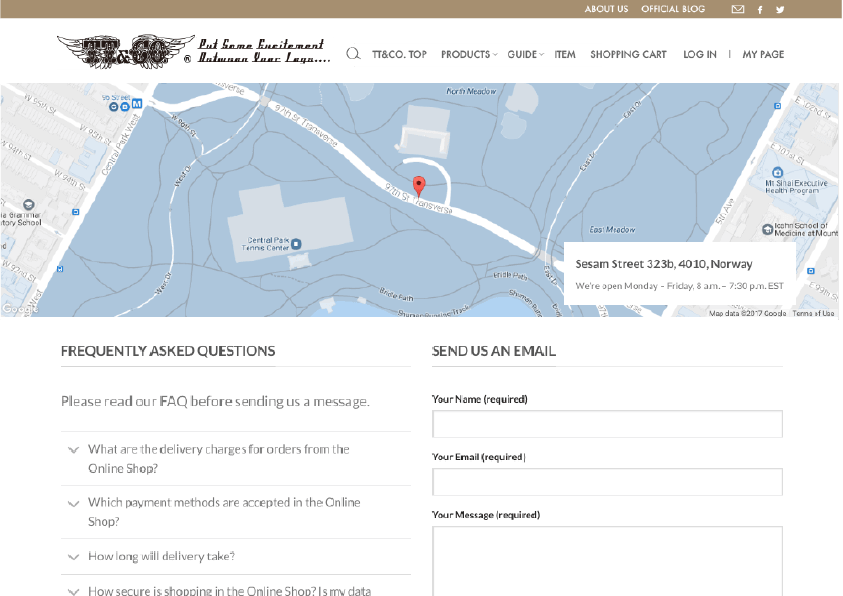This screenshot has height=596, width=843.
Task: Click the 'Sesam Street 323b, 4010, Norway' address
Action: click(663, 264)
